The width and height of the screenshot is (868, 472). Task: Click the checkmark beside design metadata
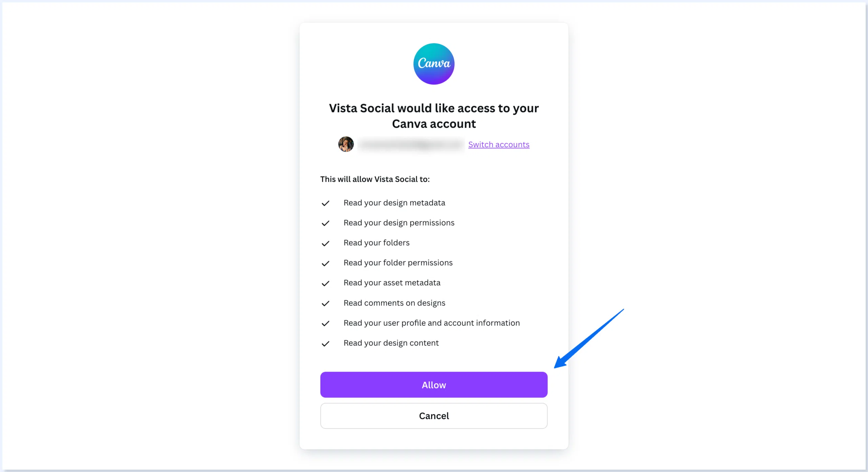325,203
